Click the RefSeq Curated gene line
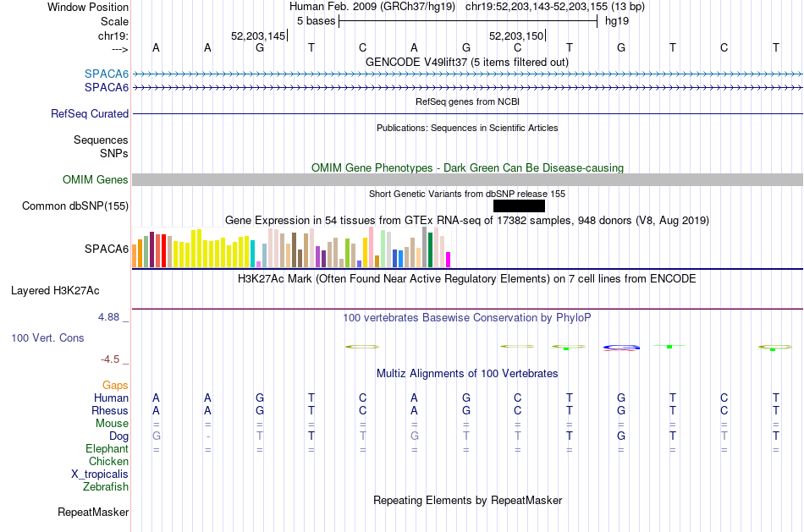 pos(468,114)
